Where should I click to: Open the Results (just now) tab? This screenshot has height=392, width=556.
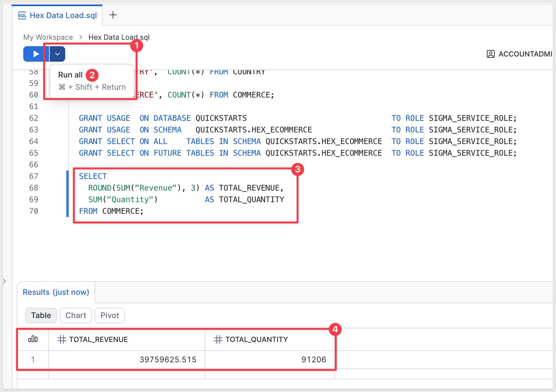click(56, 292)
